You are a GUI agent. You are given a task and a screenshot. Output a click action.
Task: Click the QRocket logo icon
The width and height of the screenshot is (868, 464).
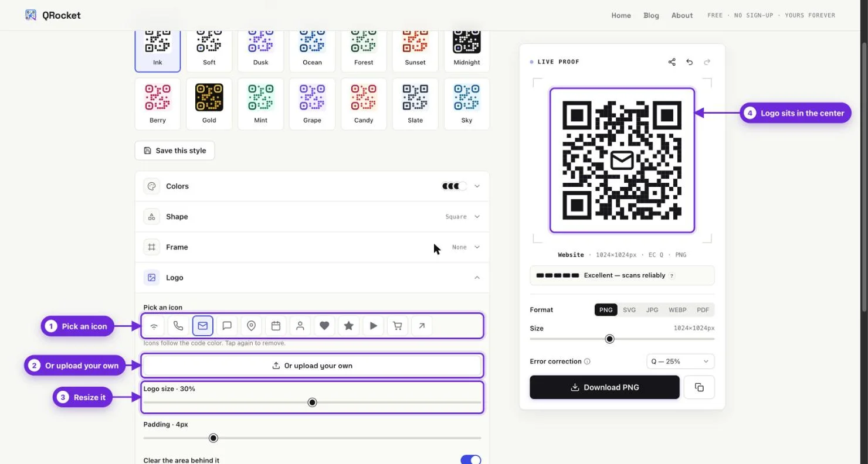click(x=30, y=15)
